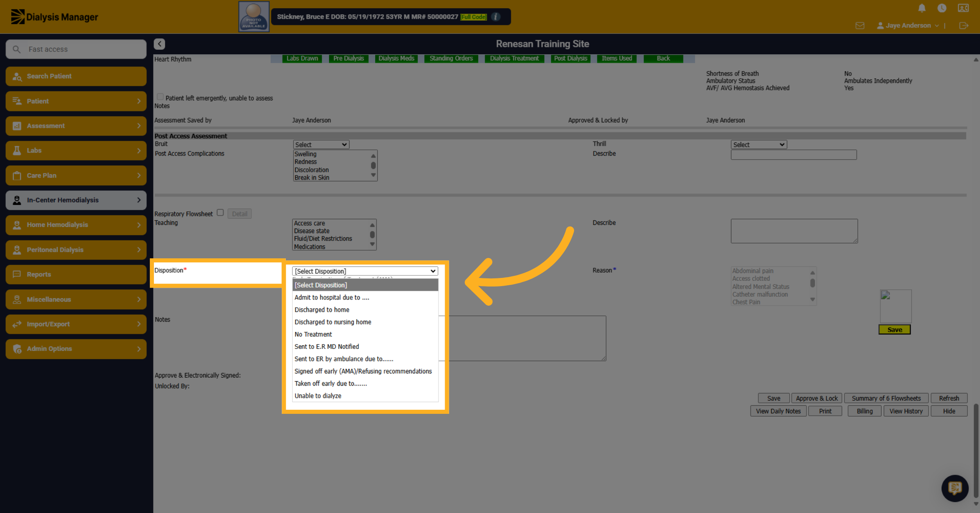Choose 'Sent to E.R MD Notified' option
Screen dimensions: 980x513
pos(365,346)
